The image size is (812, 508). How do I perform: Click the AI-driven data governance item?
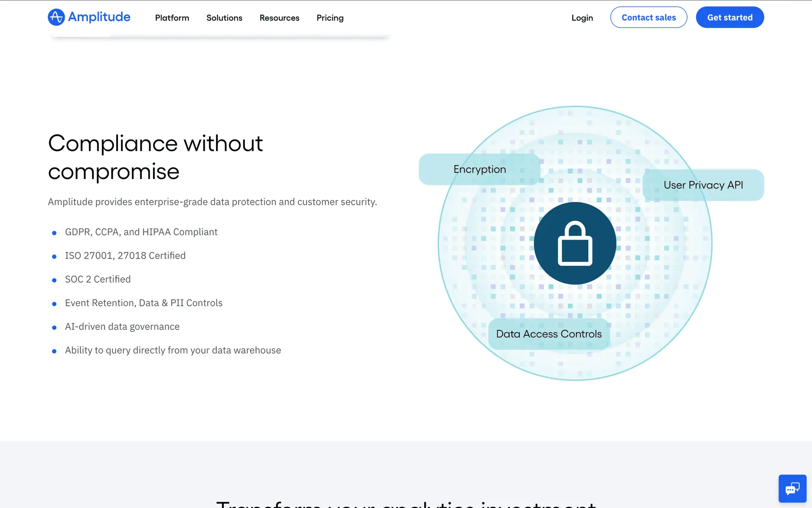pos(122,327)
